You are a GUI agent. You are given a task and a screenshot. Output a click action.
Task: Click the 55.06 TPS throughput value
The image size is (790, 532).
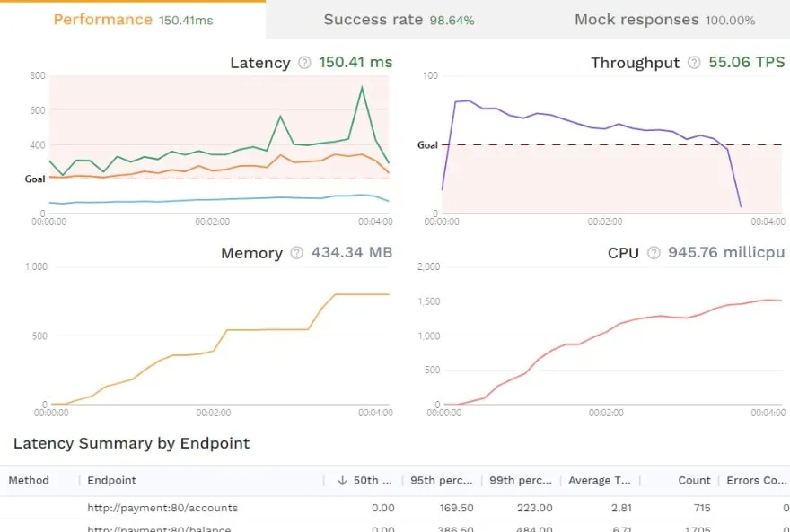(x=748, y=63)
